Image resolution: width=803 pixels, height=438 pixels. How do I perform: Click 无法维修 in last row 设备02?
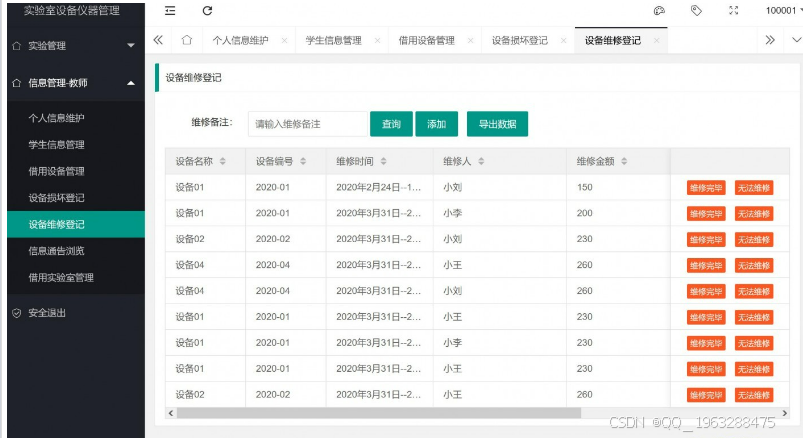point(754,395)
